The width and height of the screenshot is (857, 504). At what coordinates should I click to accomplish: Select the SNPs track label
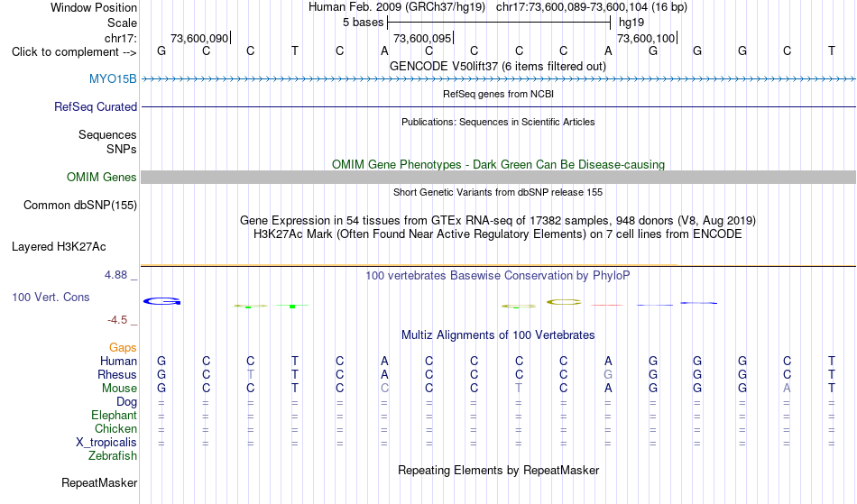[x=122, y=149]
